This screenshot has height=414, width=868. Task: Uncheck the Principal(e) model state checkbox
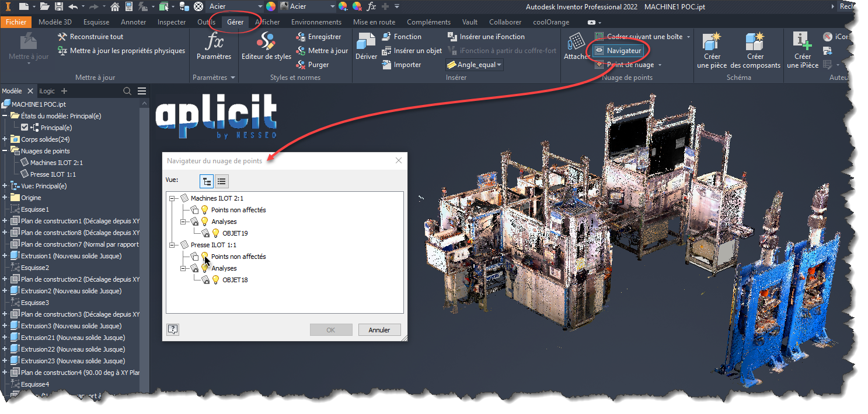coord(25,128)
